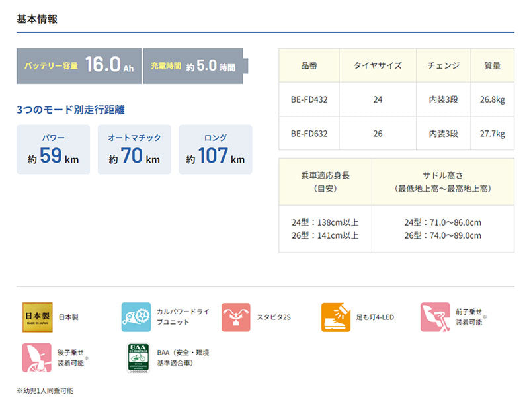Image resolution: width=529 pixels, height=420 pixels.
Task: Click the 3つのモード別走行距離 heading
Action: pos(70,110)
